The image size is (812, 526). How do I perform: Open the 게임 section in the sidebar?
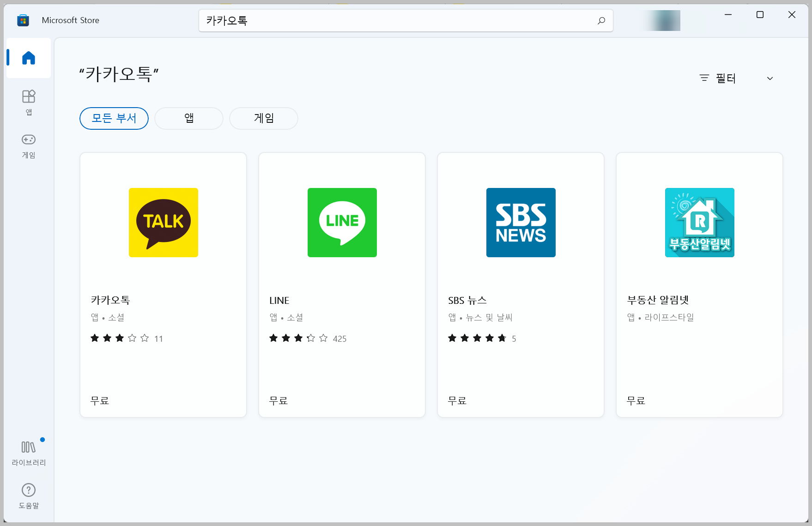(29, 146)
